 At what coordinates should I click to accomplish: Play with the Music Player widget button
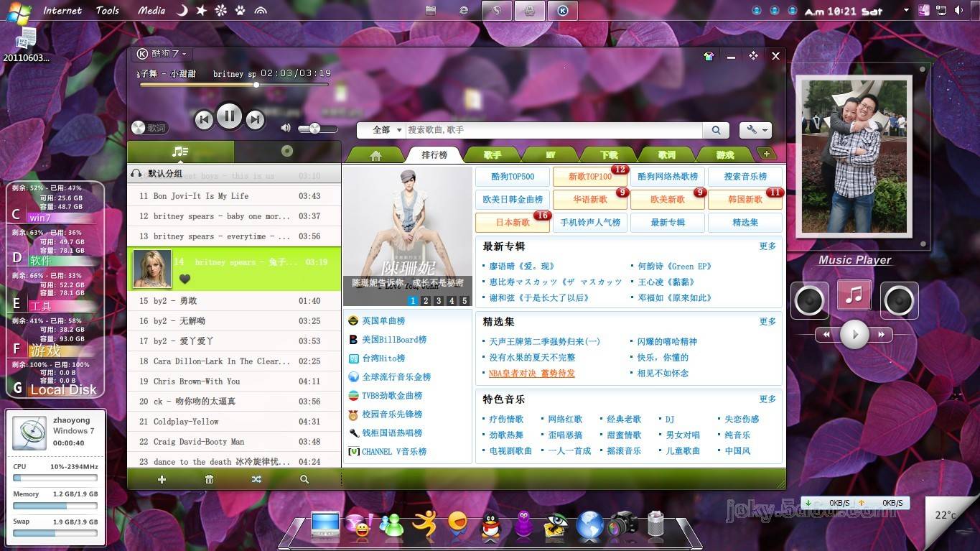(x=854, y=334)
